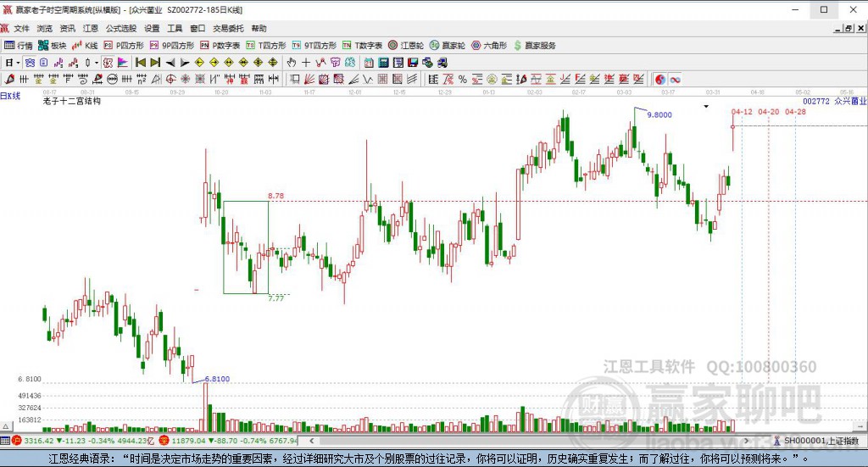The image size is (868, 467).
Task: Select the crosshair cursor tool
Action: 305,63
